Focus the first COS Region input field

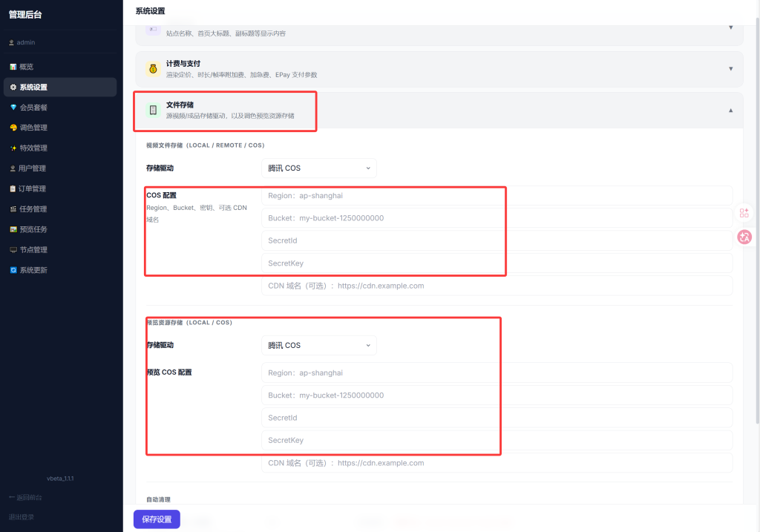coord(496,196)
